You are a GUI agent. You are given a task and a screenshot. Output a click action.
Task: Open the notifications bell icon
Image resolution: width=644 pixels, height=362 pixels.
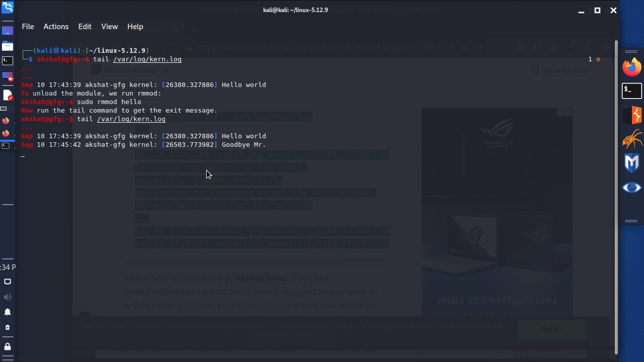tap(8, 312)
